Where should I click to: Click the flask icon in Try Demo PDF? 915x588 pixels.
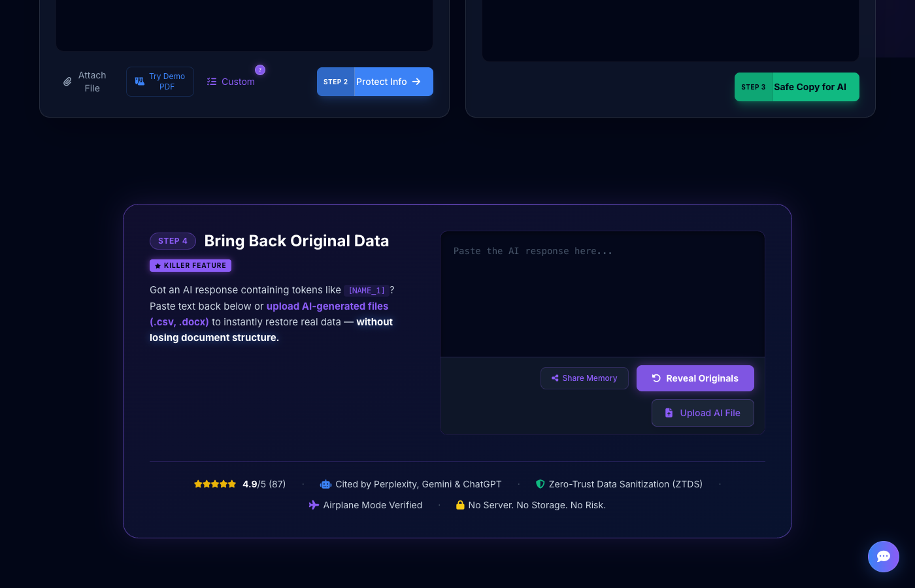pos(139,82)
